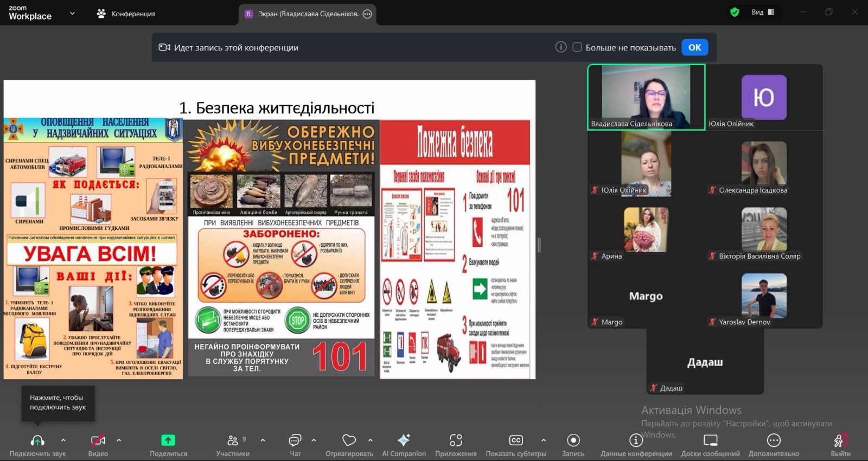Select Дадаш participant tile

click(705, 361)
